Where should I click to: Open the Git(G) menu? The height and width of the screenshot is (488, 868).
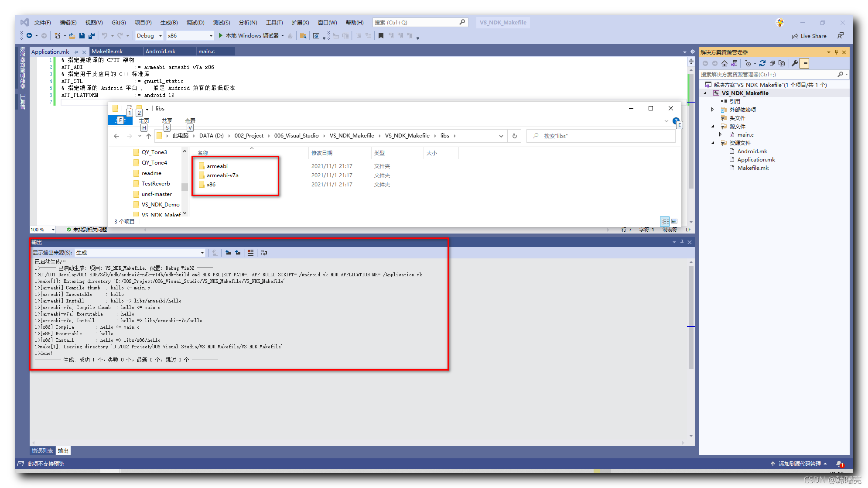pyautogui.click(x=118, y=22)
